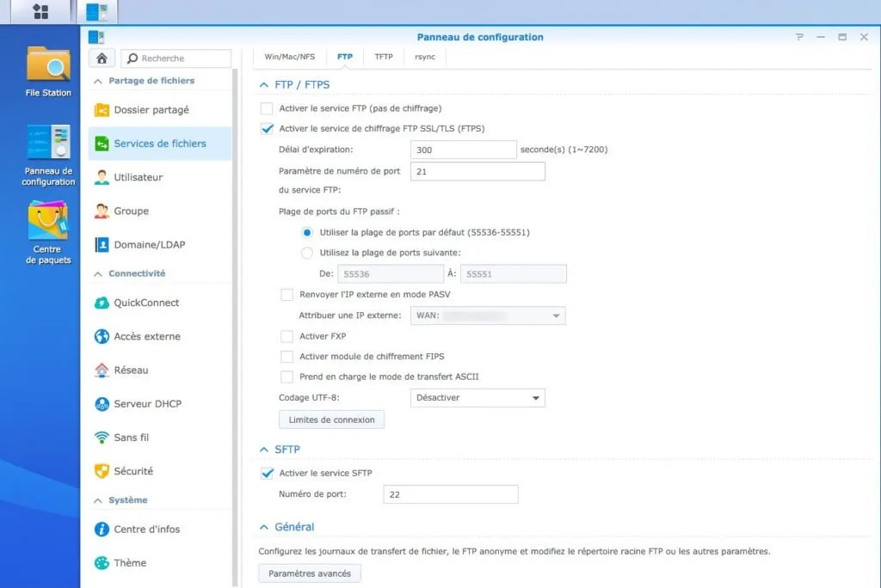881x588 pixels.
Task: Click the Centre d'infos info icon
Action: click(x=102, y=529)
